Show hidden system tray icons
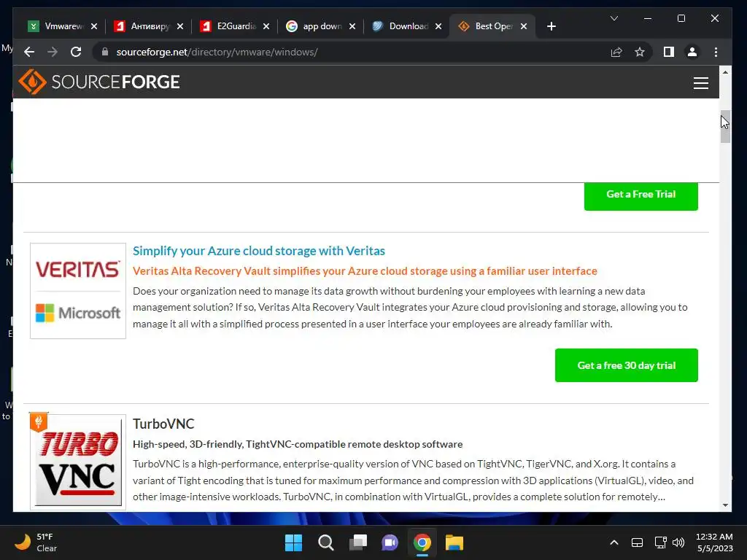 pos(614,542)
